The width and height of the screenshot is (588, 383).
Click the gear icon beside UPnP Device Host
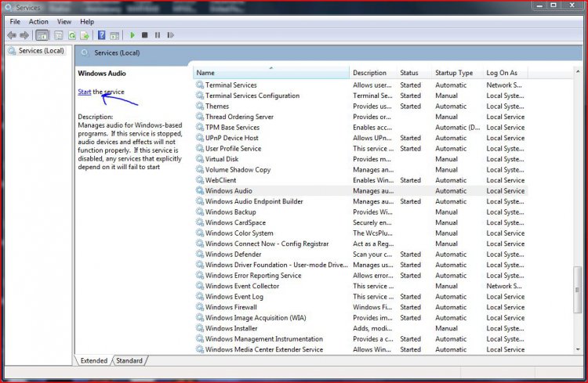click(x=200, y=138)
